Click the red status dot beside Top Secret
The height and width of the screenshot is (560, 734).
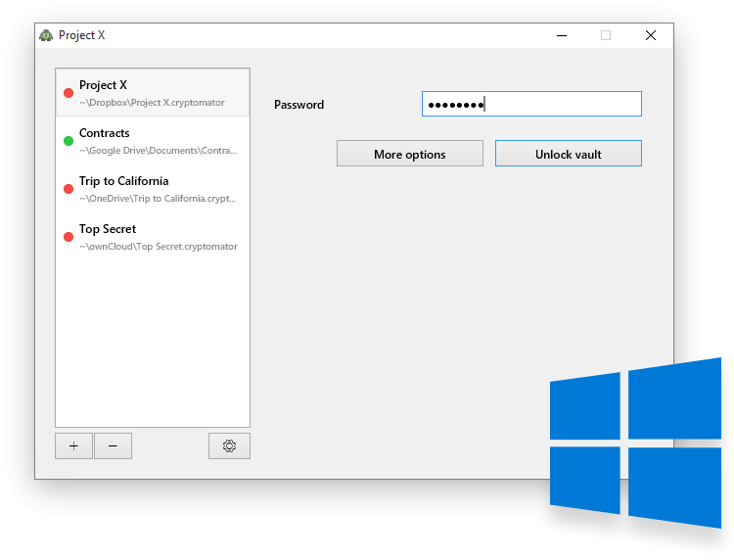pos(69,237)
